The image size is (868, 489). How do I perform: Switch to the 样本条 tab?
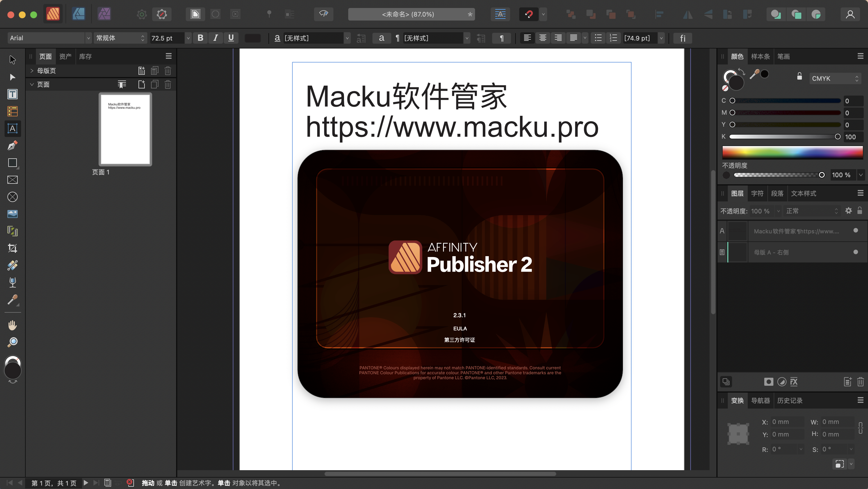coord(760,56)
